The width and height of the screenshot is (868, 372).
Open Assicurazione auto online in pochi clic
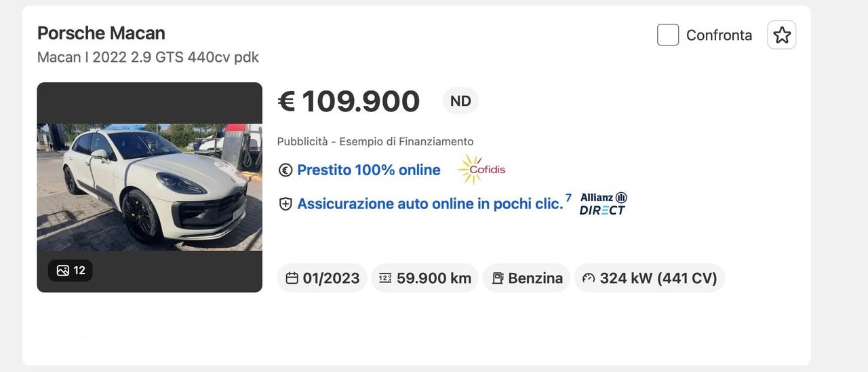(430, 204)
